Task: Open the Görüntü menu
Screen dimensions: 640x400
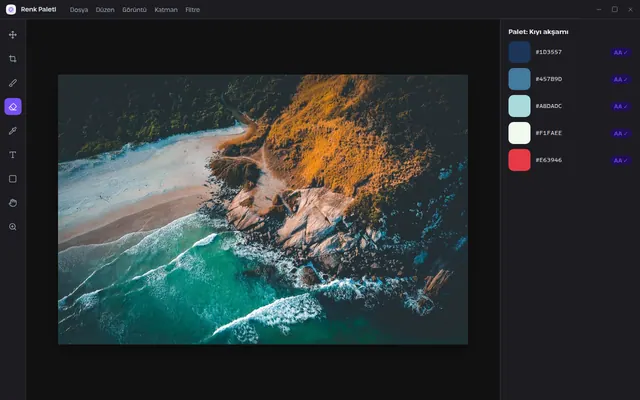Action: (x=134, y=10)
